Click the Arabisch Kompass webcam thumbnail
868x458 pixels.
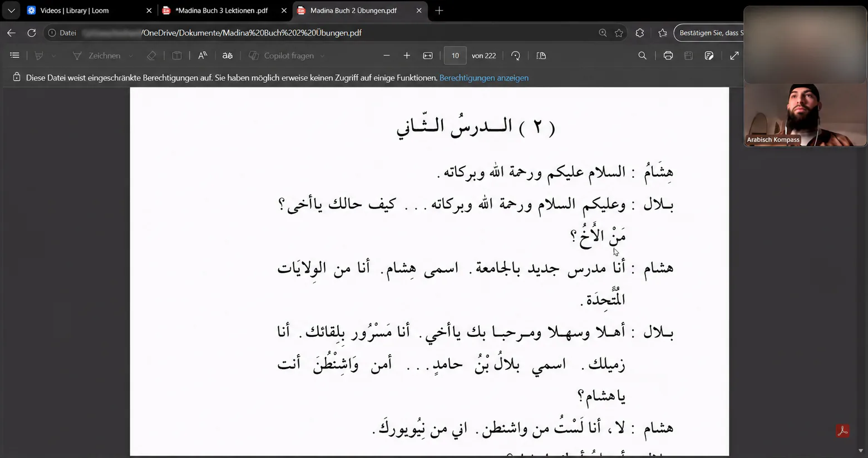pos(805,115)
